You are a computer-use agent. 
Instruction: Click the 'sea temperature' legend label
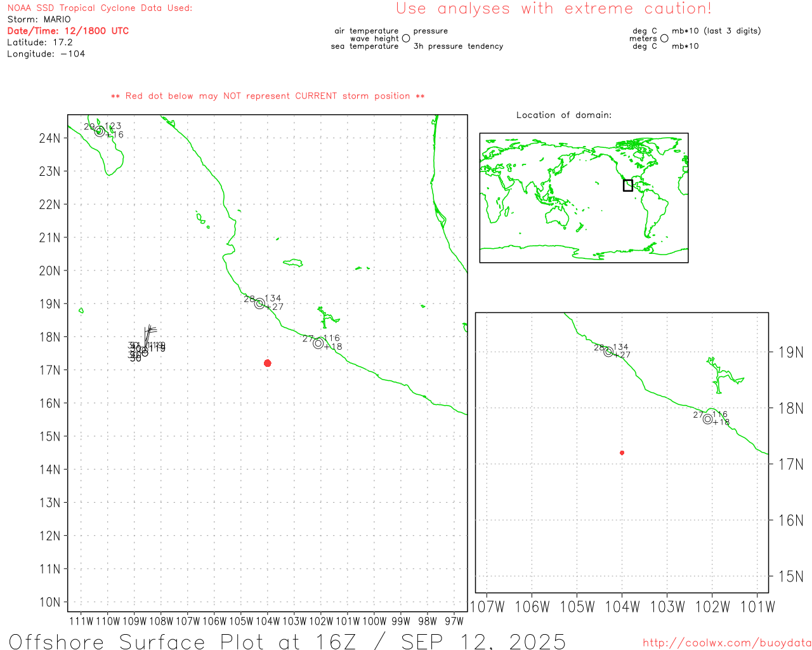tap(365, 46)
